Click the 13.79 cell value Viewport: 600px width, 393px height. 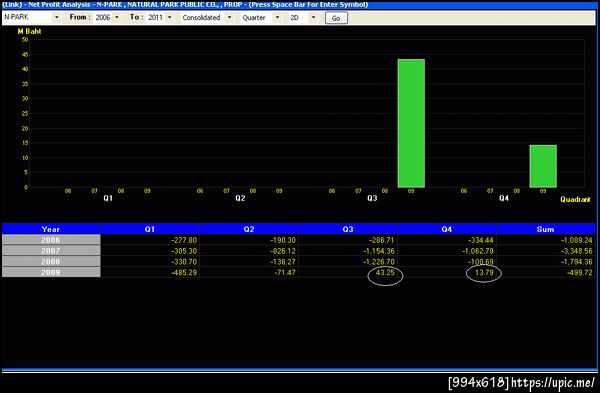484,272
